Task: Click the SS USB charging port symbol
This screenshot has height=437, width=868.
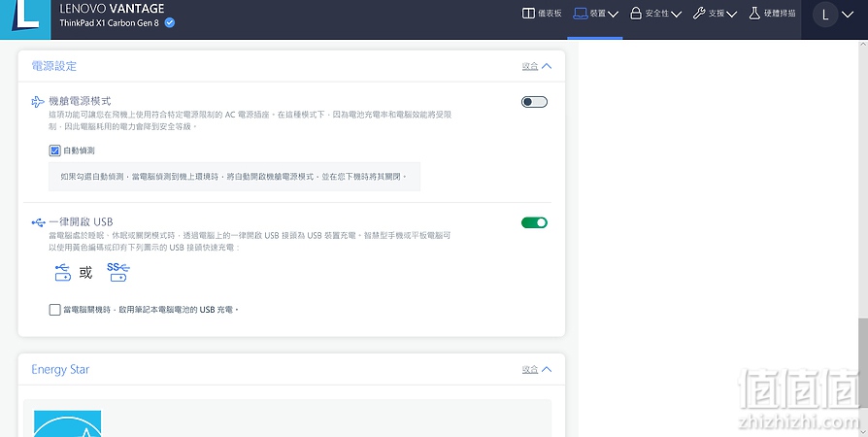Action: [117, 272]
